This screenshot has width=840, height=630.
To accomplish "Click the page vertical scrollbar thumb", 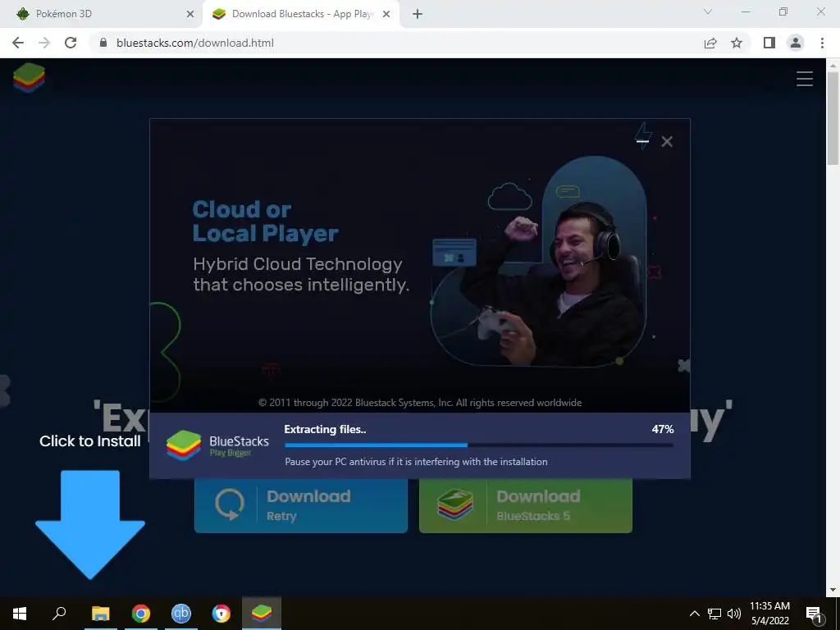I will coord(833,118).
